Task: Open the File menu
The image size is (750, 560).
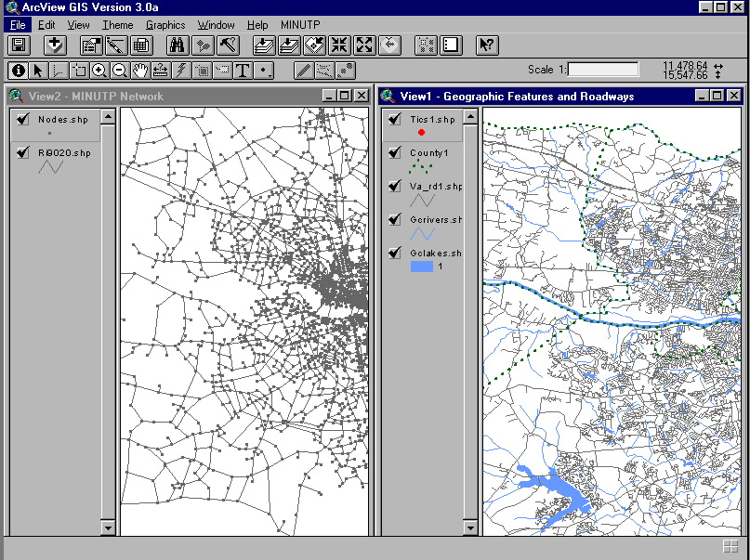Action: click(18, 25)
